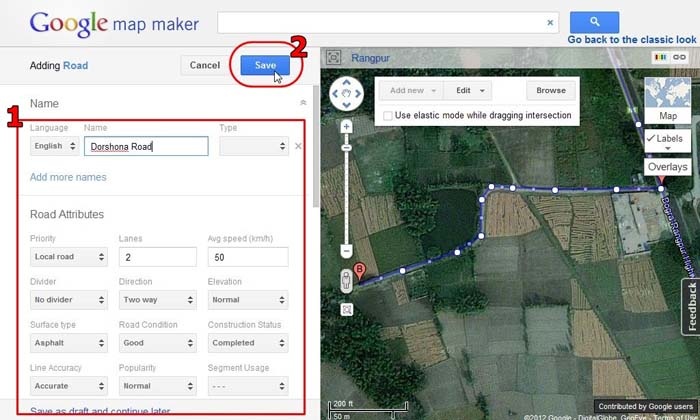Click the pan down arrow on the map
Screen dimensions: 700x420
coord(346,105)
